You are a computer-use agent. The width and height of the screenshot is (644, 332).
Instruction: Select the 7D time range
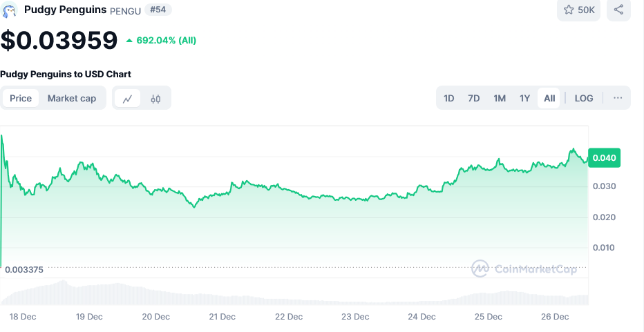point(474,98)
